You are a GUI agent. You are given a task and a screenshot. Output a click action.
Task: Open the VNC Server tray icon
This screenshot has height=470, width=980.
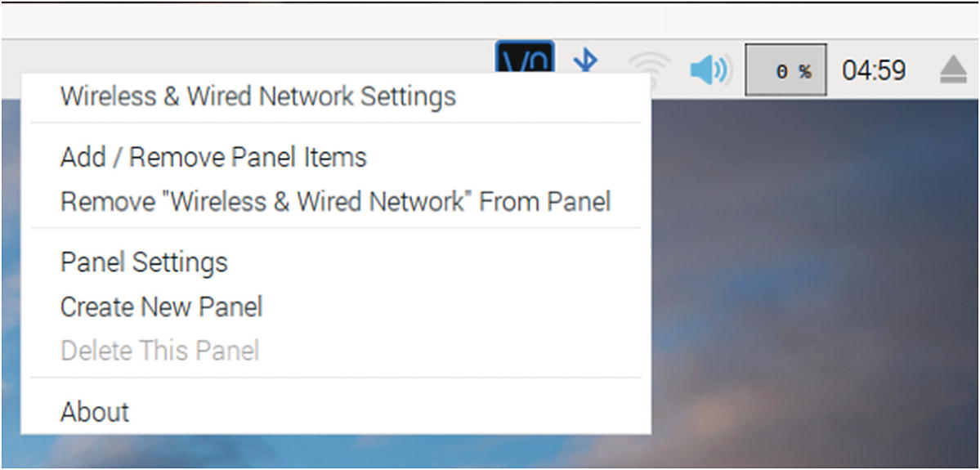525,62
